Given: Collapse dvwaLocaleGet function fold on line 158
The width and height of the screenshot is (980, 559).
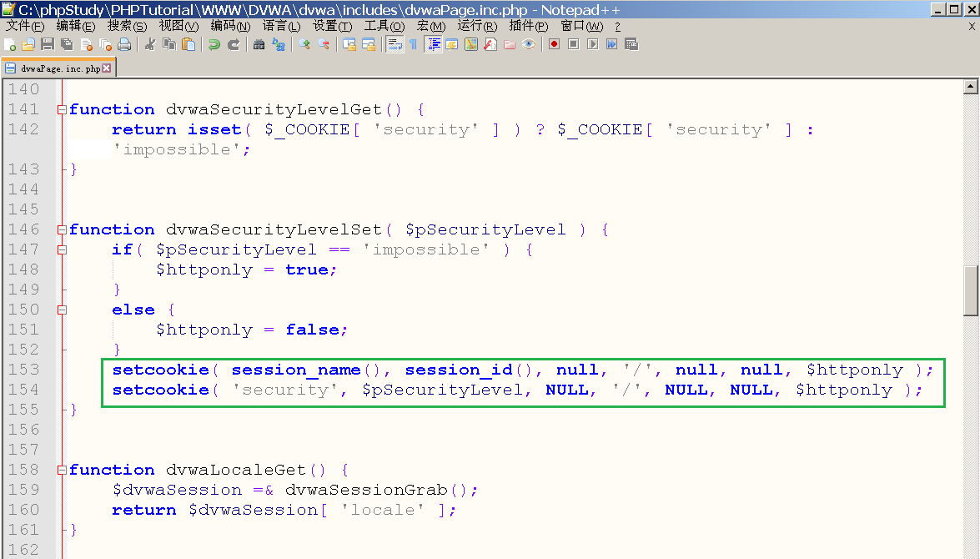Looking at the screenshot, I should [x=61, y=470].
